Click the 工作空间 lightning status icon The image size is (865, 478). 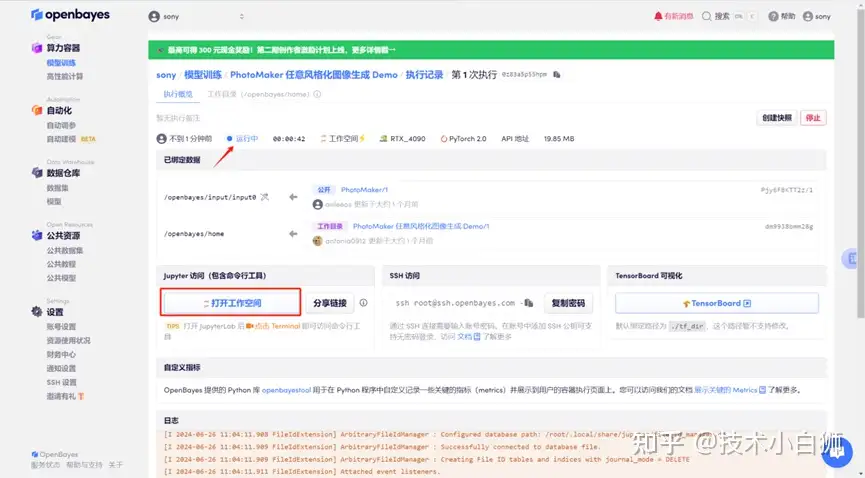[x=362, y=139]
